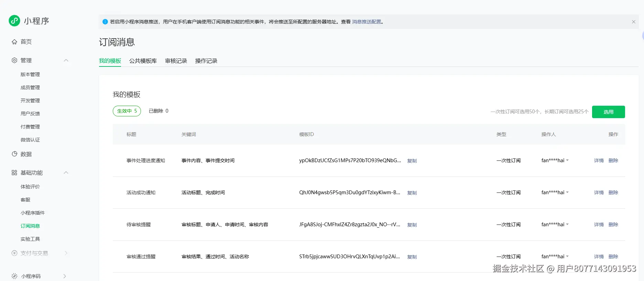Click the green Mini Program logo icon

pos(14,21)
